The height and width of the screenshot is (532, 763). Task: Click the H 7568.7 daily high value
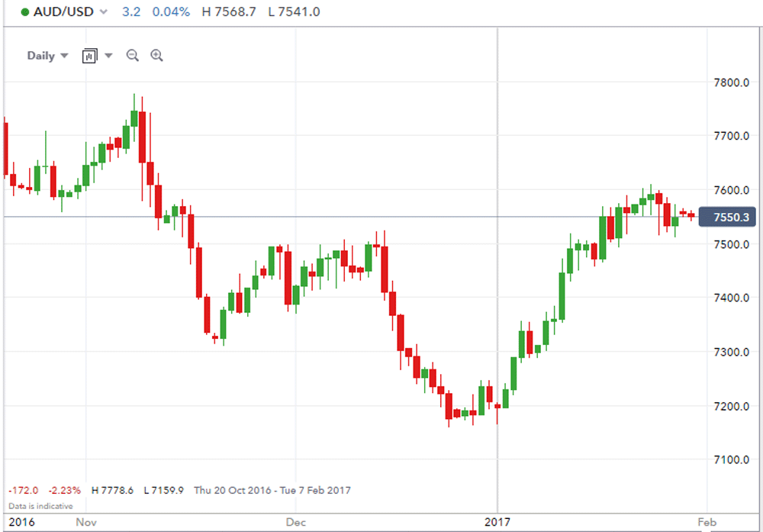tap(229, 11)
